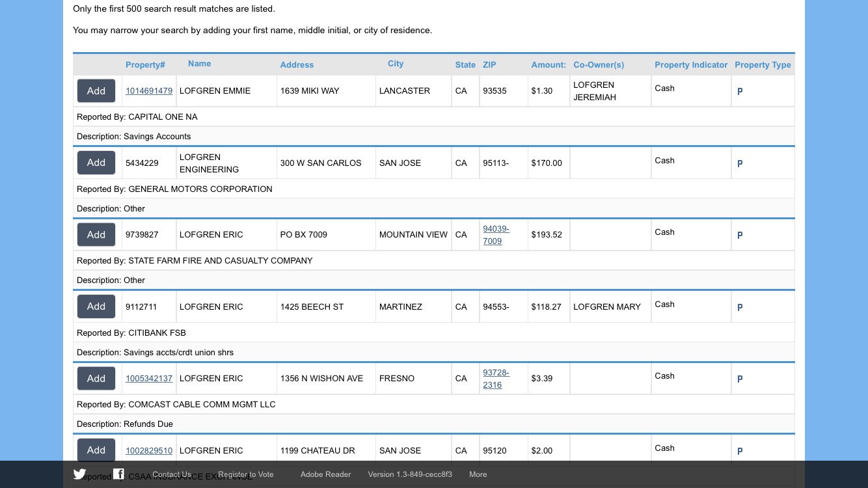The width and height of the screenshot is (868, 488).
Task: Add the 1199 CHATEAU DR property
Action: pos(96,450)
